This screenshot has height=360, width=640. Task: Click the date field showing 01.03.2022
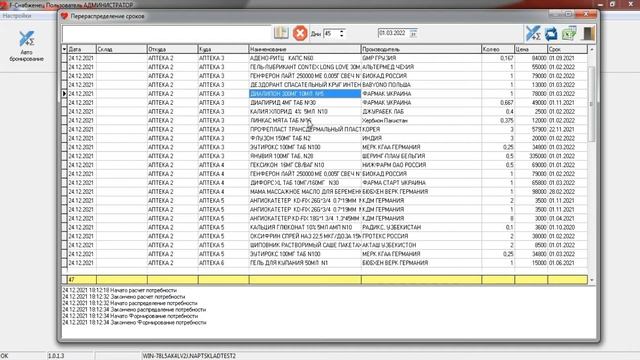tap(393, 33)
